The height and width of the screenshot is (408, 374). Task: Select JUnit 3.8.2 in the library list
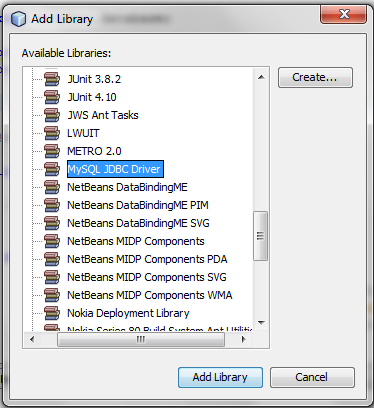click(x=94, y=79)
